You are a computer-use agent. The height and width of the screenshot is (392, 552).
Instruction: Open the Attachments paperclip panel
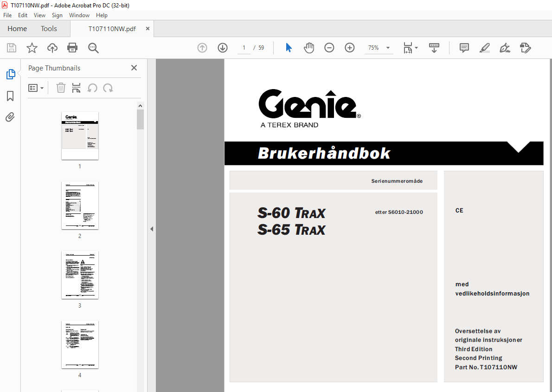(x=10, y=117)
